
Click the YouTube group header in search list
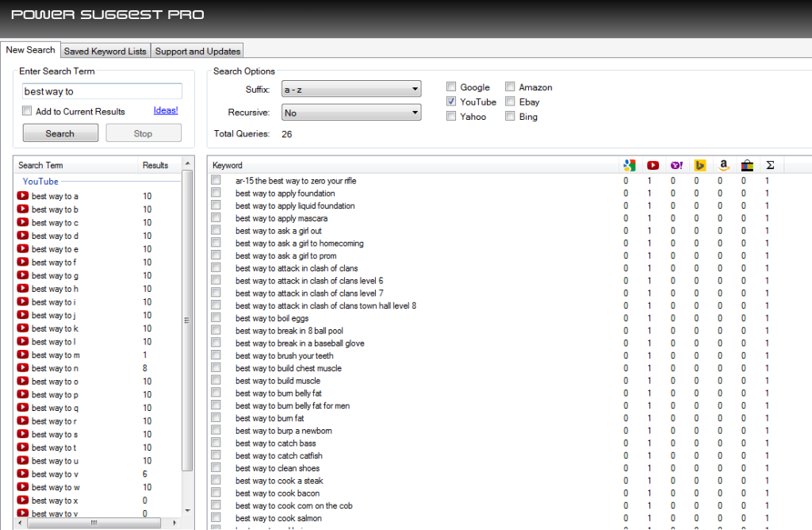click(40, 182)
